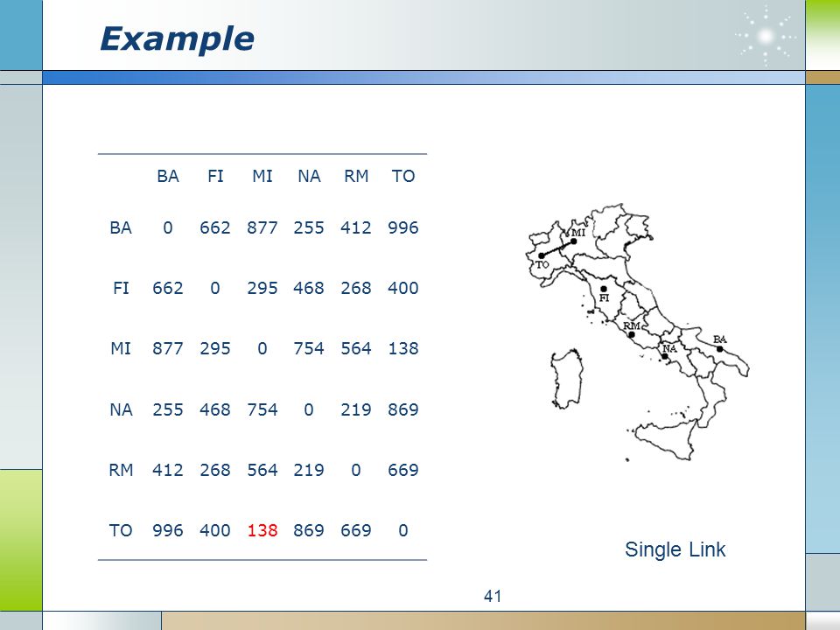Click 564 in the RM row
Viewport: 840px width, 630px height.
[262, 470]
